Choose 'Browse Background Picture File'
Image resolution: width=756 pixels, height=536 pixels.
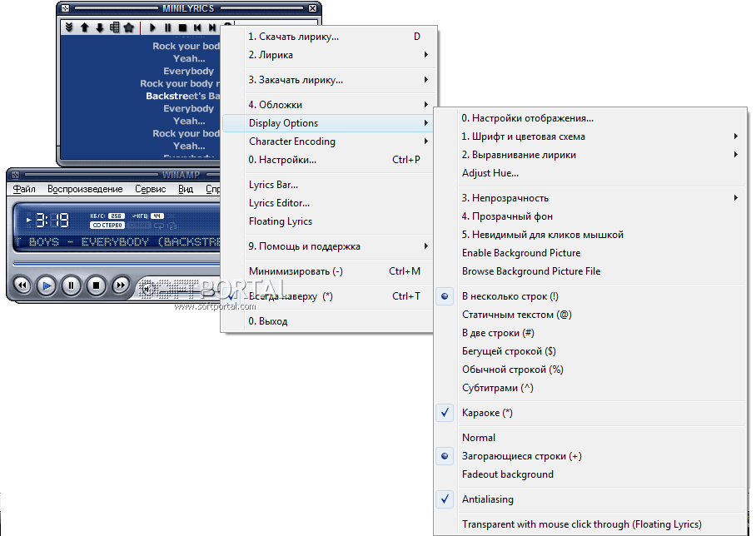pos(590,270)
